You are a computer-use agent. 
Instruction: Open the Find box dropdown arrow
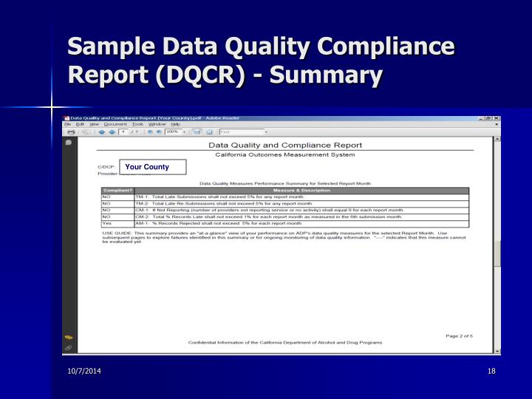tap(266, 132)
